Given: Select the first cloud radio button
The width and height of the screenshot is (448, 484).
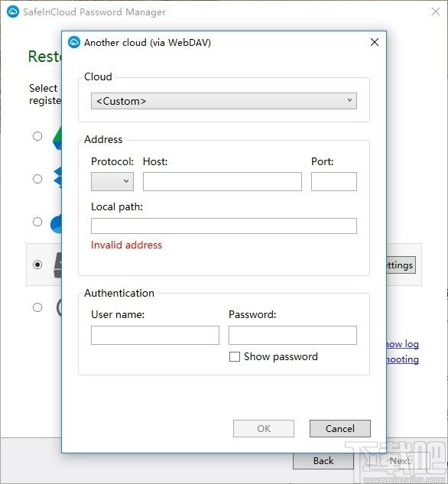Looking at the screenshot, I should click(x=37, y=136).
